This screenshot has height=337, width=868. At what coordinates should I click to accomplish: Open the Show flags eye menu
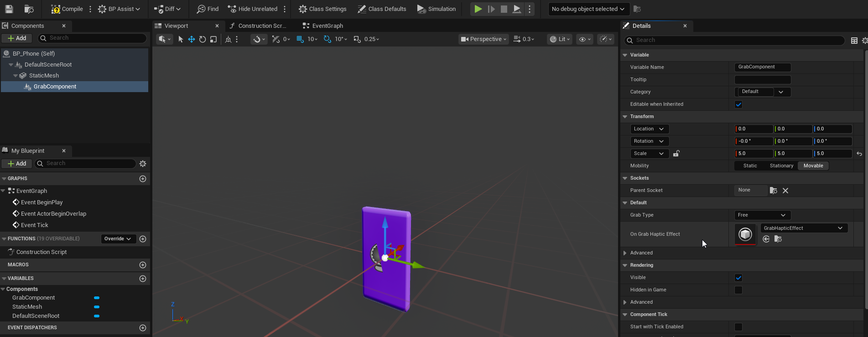584,39
